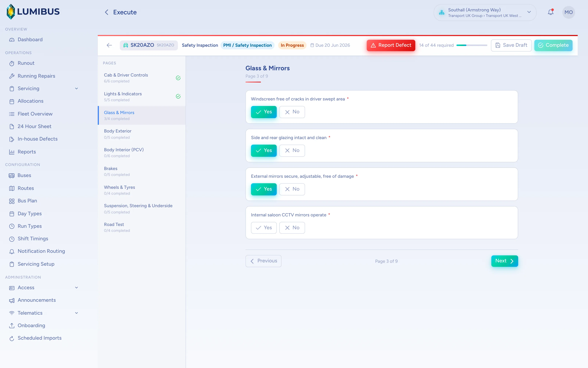
Task: Click the Fleet Overview list icon
Action: coord(12,114)
